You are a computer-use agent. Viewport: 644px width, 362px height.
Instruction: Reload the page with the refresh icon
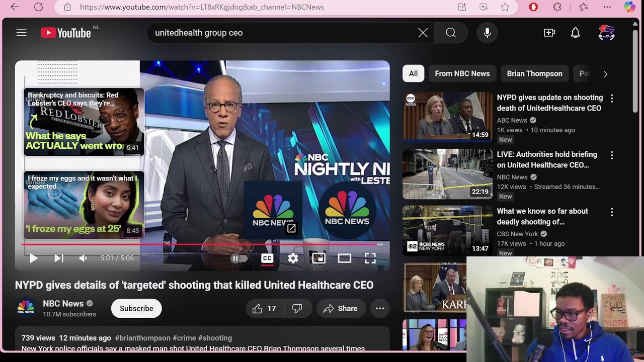(39, 7)
